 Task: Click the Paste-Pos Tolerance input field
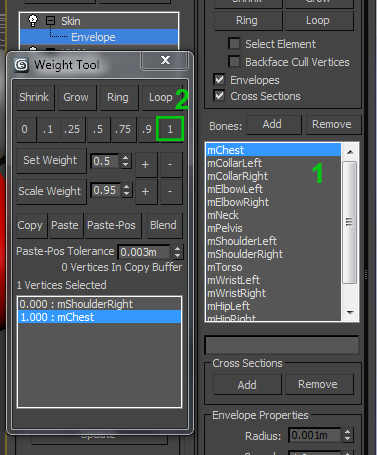click(x=144, y=252)
